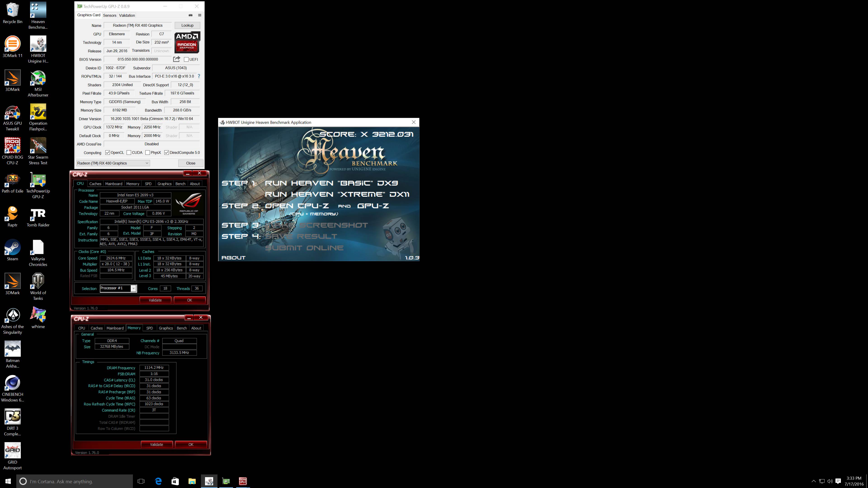Click GPU-Z screenshot camera icon
The width and height of the screenshot is (868, 488).
(190, 15)
